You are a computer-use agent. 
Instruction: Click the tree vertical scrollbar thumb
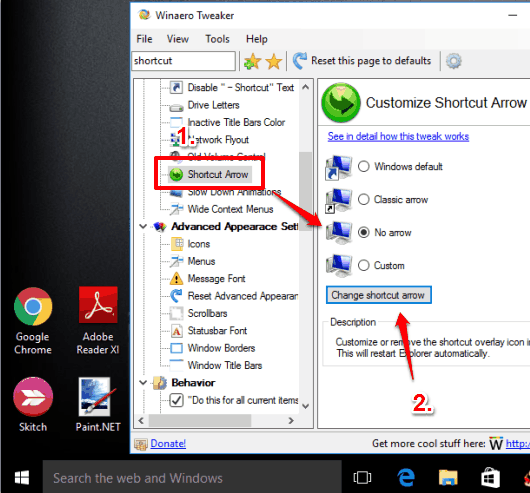coord(306,191)
